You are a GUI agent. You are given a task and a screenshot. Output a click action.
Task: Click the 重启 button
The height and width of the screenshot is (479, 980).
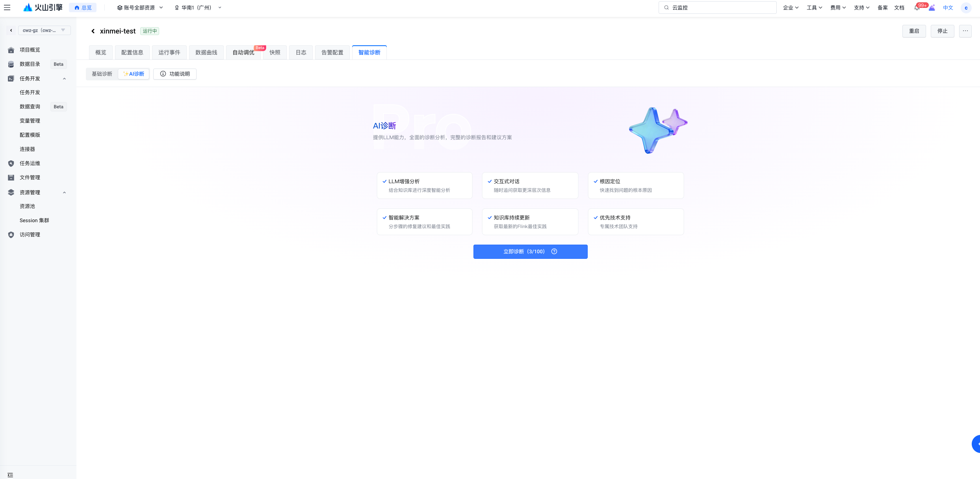pos(914,31)
